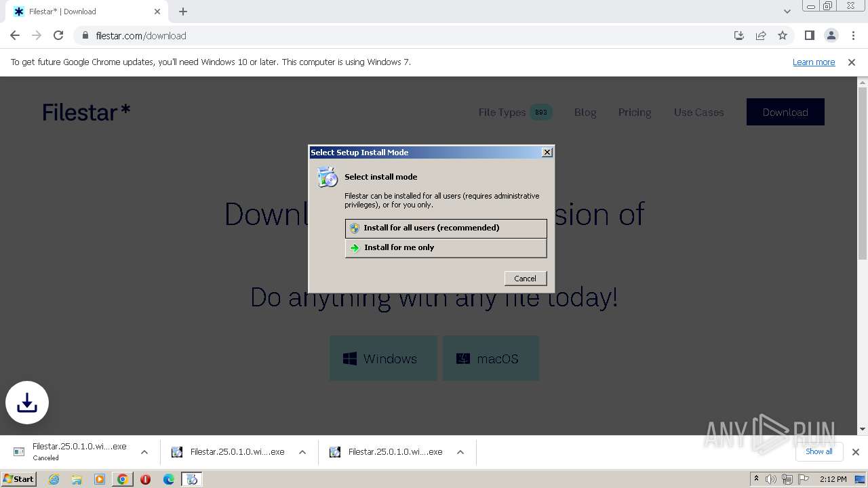868x488 pixels.
Task: Open the Learn more link
Action: (814, 62)
